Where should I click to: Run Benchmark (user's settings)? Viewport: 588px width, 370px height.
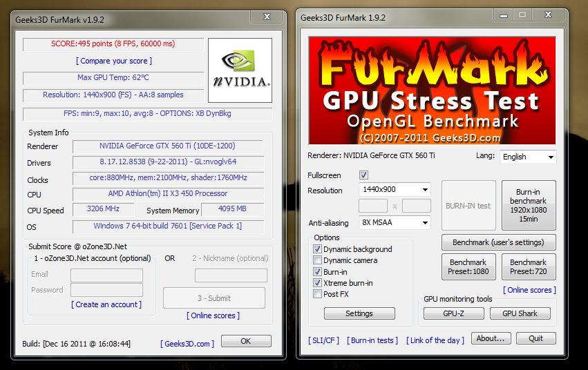[x=498, y=242]
